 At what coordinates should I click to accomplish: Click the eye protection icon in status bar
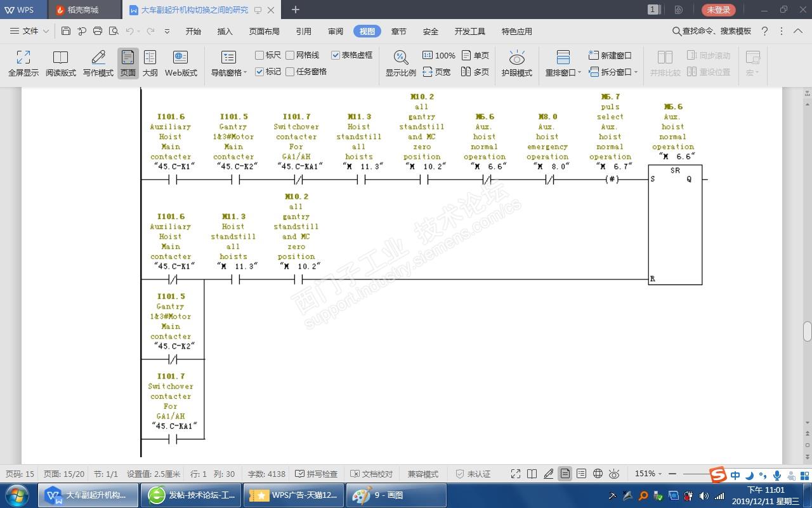pos(614,474)
